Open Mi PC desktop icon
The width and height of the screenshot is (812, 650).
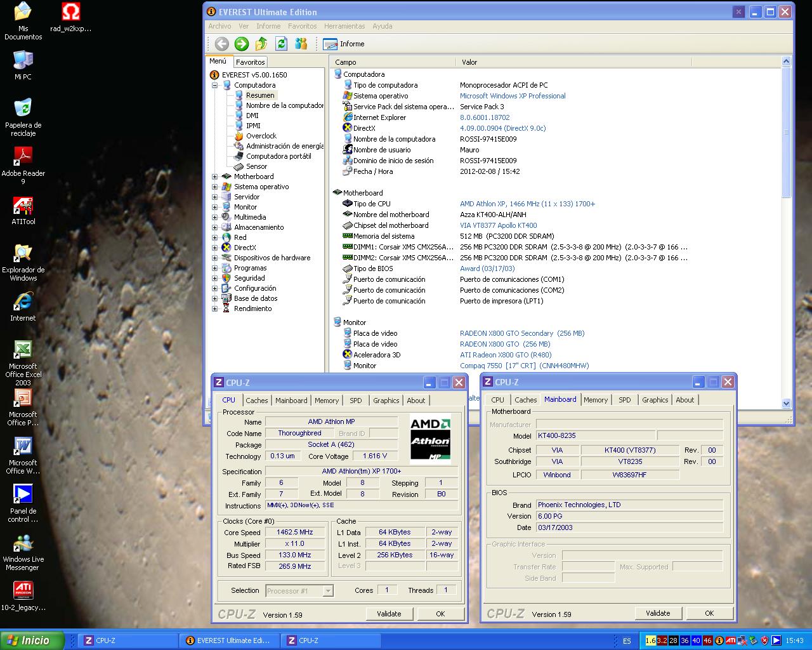(x=23, y=65)
